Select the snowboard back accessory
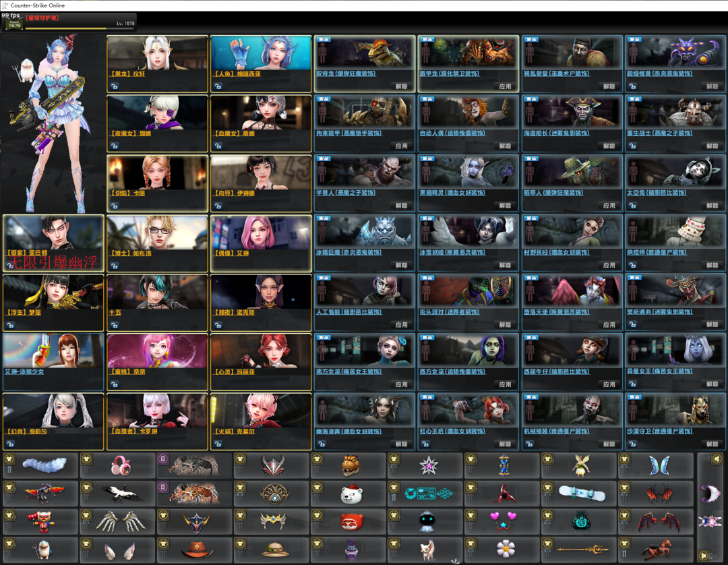Screen dimensions: 728x565 (x=582, y=493)
